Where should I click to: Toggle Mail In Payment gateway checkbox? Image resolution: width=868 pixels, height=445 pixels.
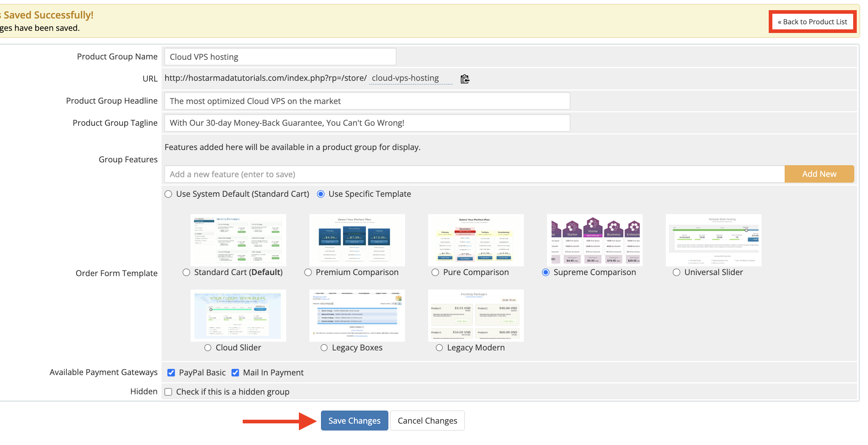(235, 373)
